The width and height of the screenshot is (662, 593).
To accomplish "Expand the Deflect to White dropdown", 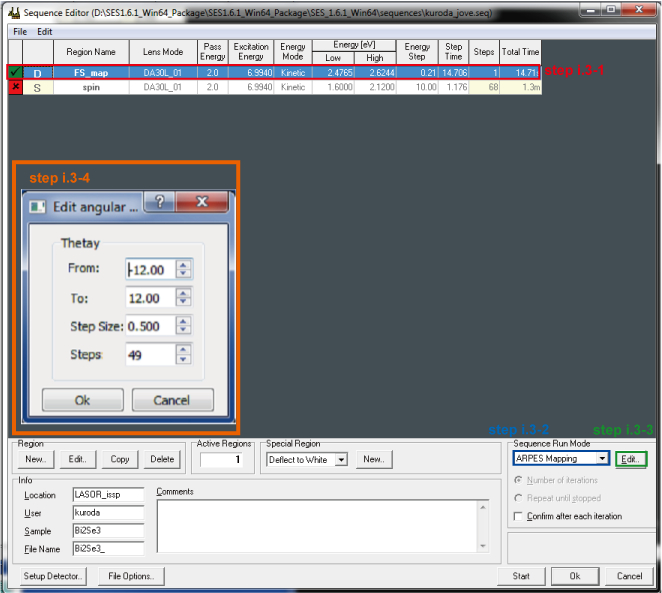I will pyautogui.click(x=341, y=460).
